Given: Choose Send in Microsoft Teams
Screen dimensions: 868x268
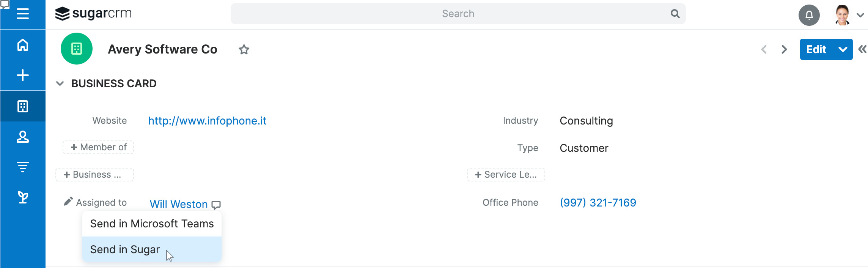Looking at the screenshot, I should 152,224.
